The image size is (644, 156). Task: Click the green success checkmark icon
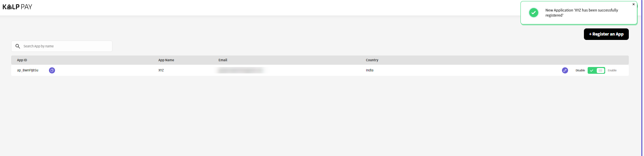coord(534,13)
